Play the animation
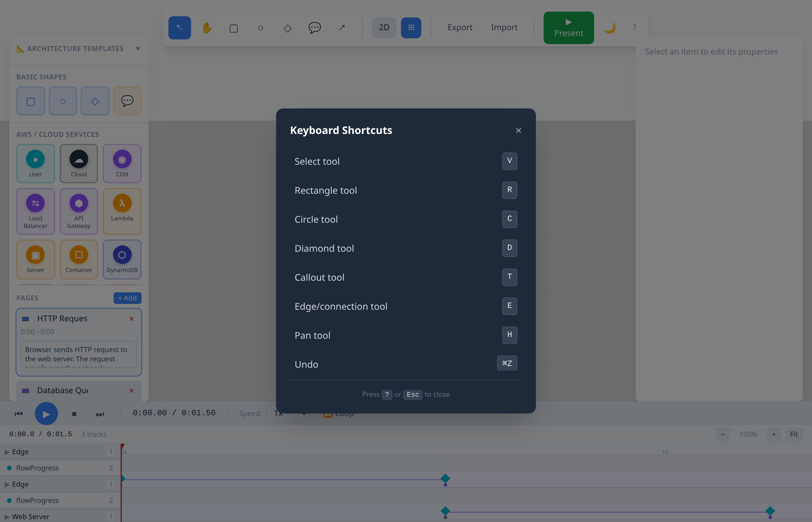The width and height of the screenshot is (812, 522). (46, 414)
